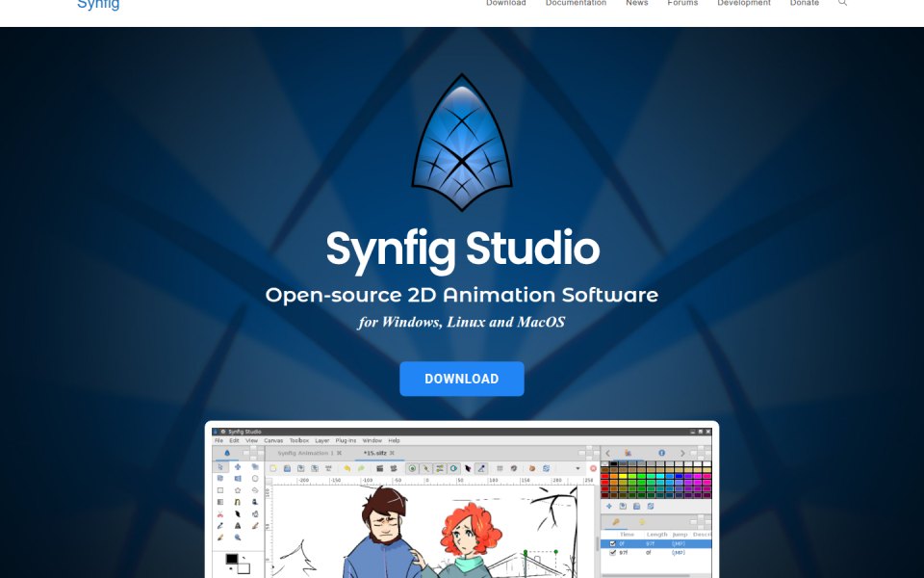Open the Window menu in Synfig Studio
The width and height of the screenshot is (924, 578).
point(372,440)
